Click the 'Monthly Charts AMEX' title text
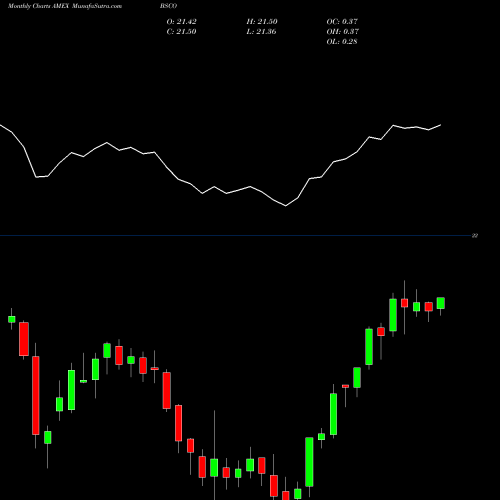The width and height of the screenshot is (500, 500). coord(38,6)
